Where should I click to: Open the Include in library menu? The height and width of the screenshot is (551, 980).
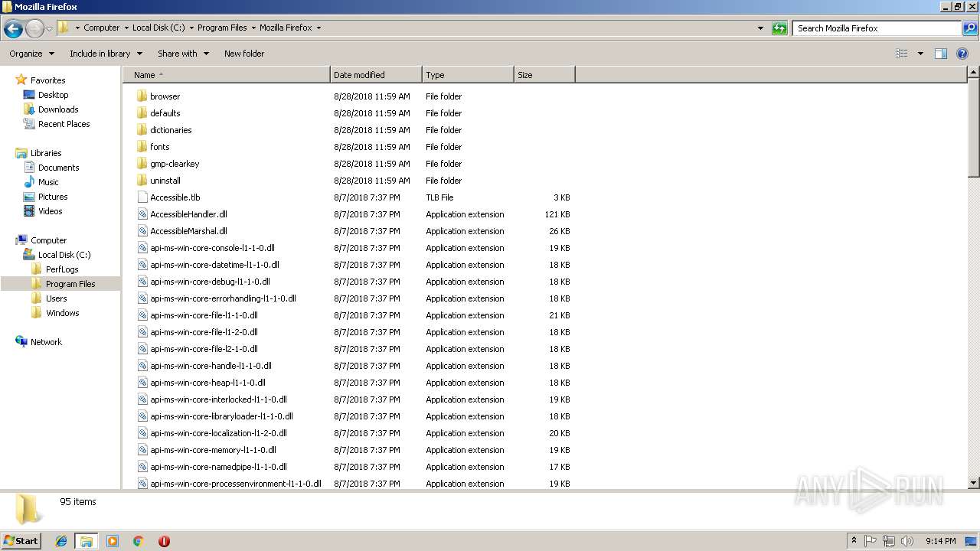(106, 54)
